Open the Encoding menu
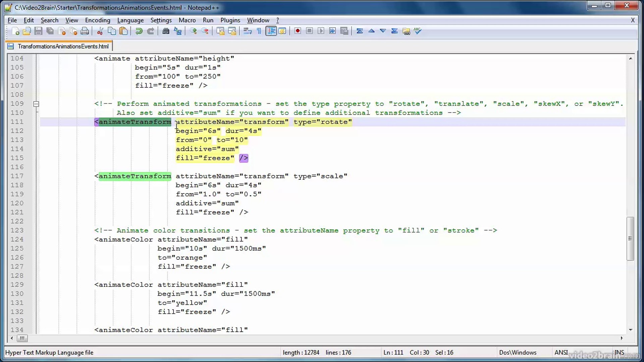 [x=98, y=20]
